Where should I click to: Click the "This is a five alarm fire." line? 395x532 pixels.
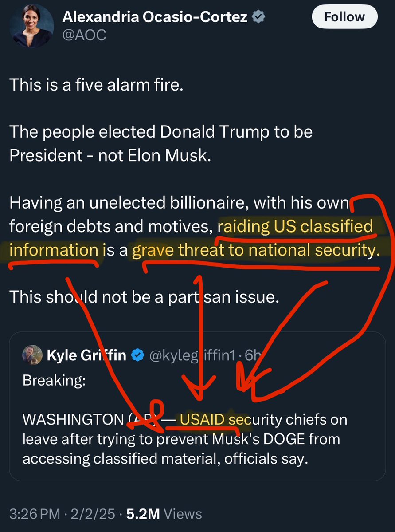tap(96, 85)
